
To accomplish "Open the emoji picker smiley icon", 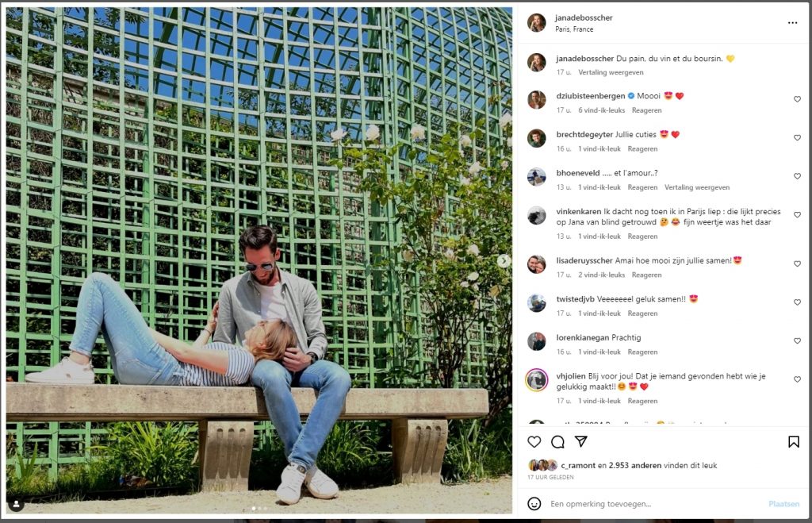I will coord(534,503).
